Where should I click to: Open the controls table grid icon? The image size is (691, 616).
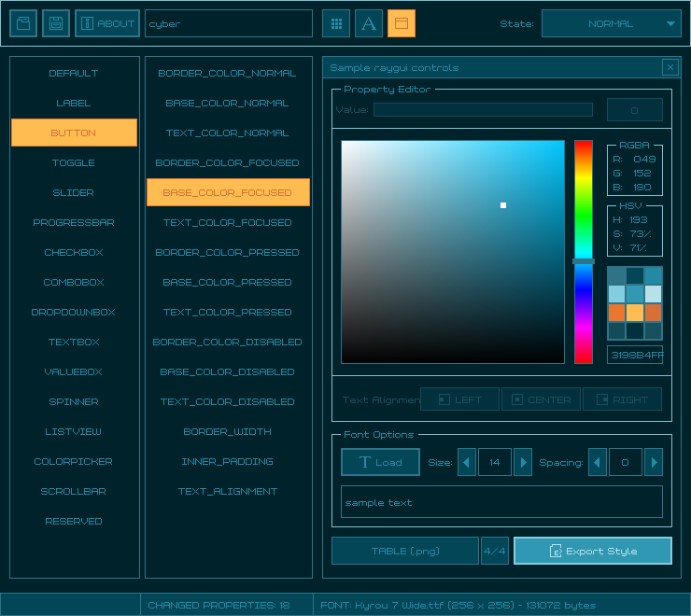(x=336, y=23)
